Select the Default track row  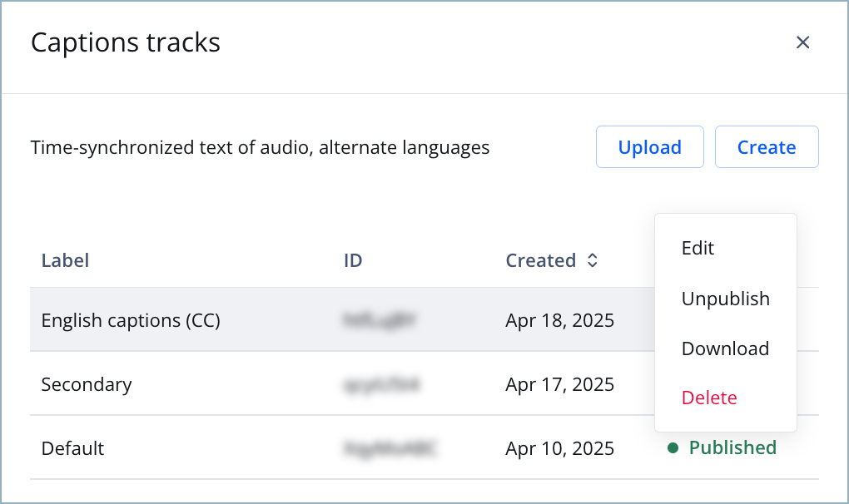[x=73, y=448]
